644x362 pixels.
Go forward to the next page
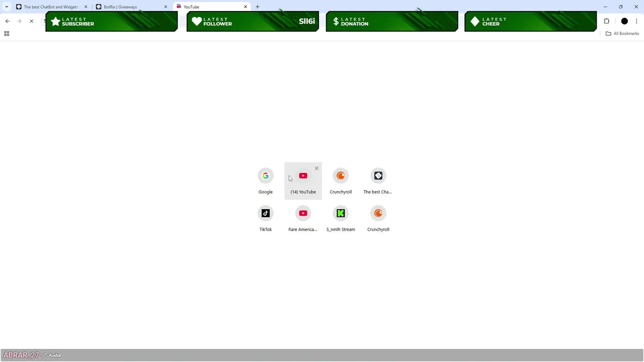[x=19, y=21]
